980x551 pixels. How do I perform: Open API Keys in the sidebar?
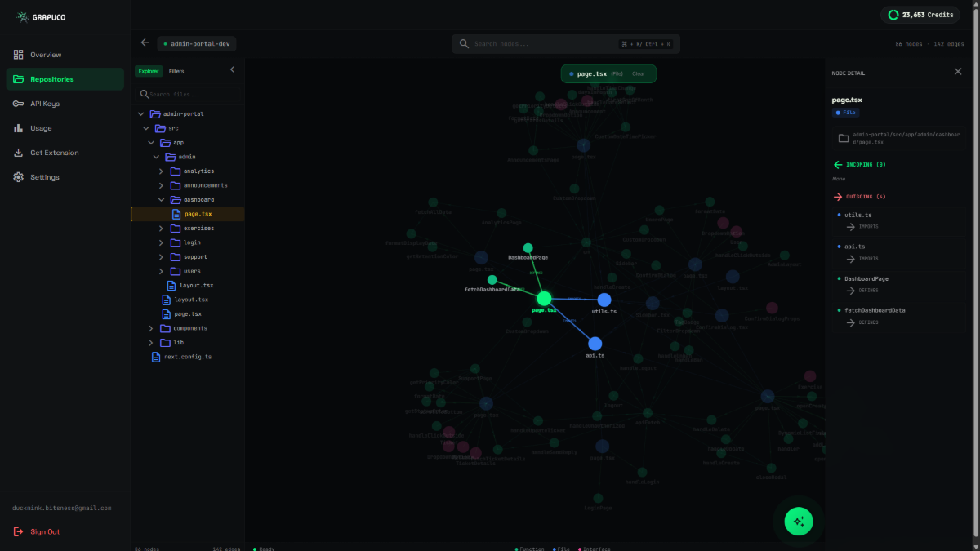coord(65,104)
